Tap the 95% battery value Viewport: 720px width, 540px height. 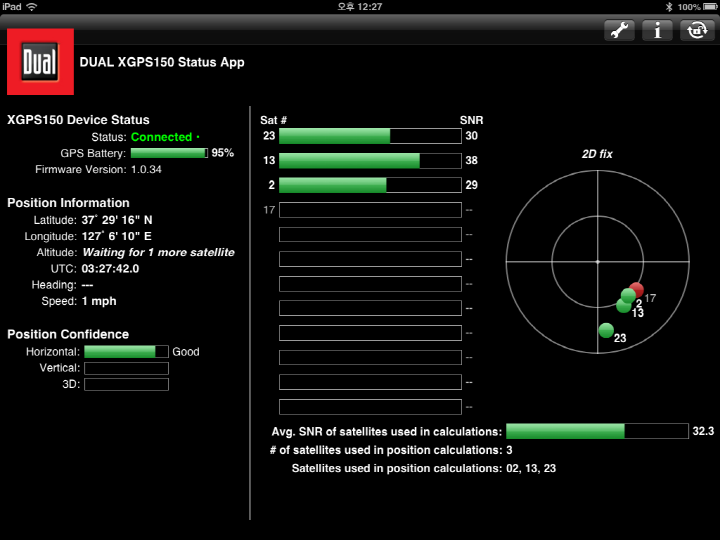[x=223, y=153]
